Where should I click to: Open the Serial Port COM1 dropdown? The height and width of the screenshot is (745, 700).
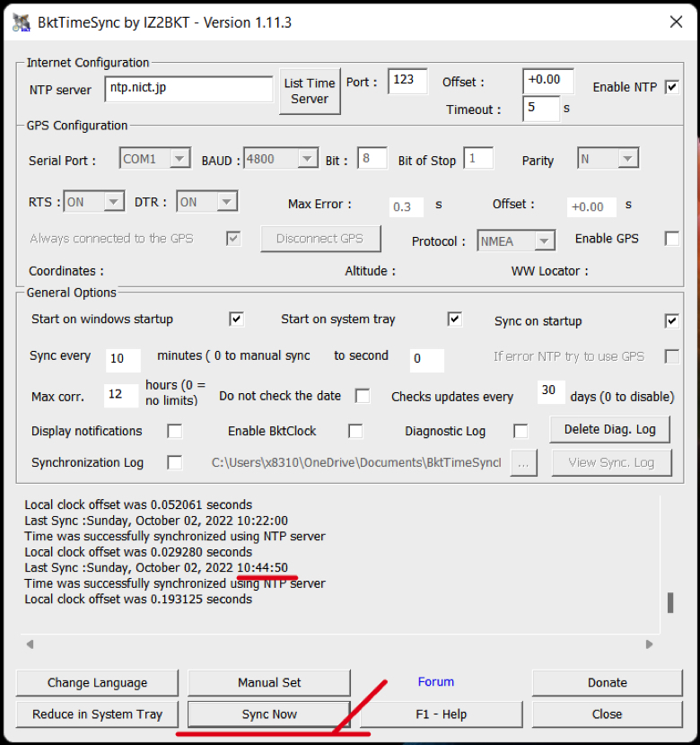click(155, 159)
